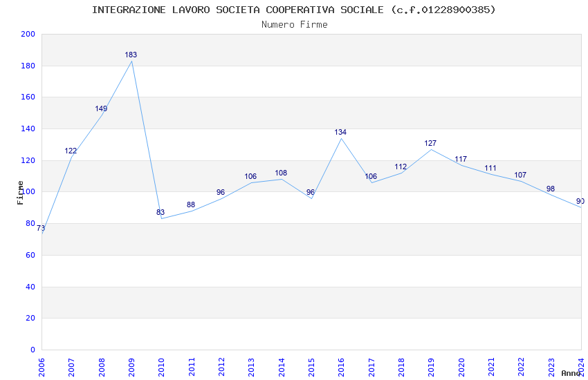The width and height of the screenshot is (588, 380).
Task: Click the x-axis year label 2019
Action: click(x=432, y=368)
